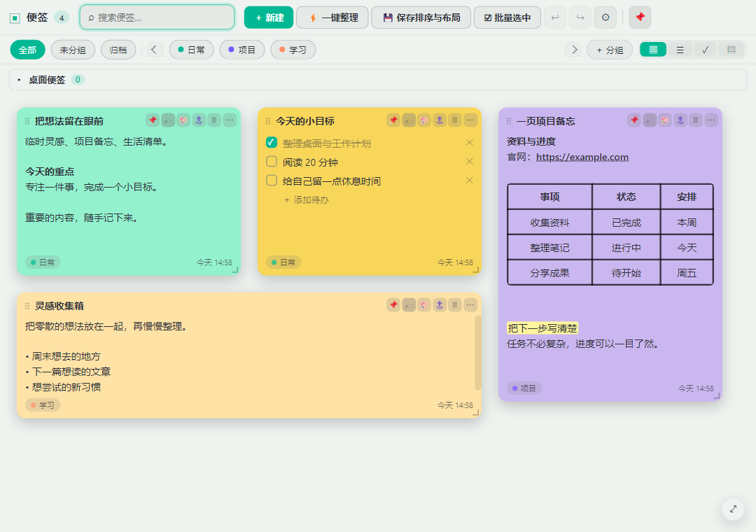
Task: Expand the 桌面便签 section
Action: click(20, 80)
